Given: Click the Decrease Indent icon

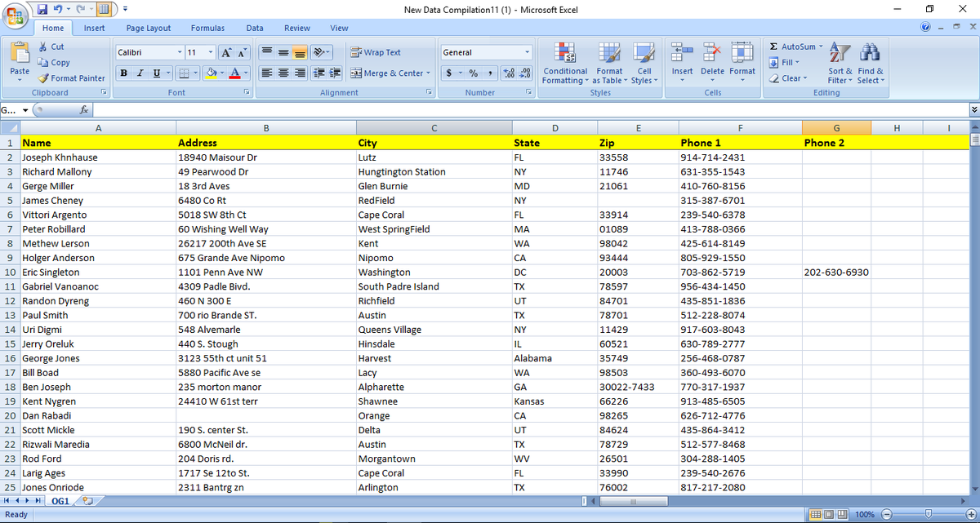Looking at the screenshot, I should 318,73.
